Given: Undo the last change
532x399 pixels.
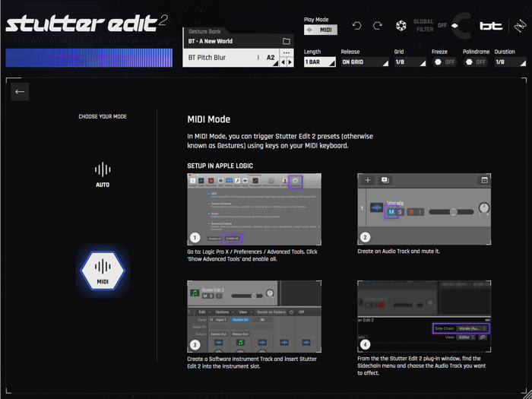Looking at the screenshot, I should pyautogui.click(x=356, y=26).
